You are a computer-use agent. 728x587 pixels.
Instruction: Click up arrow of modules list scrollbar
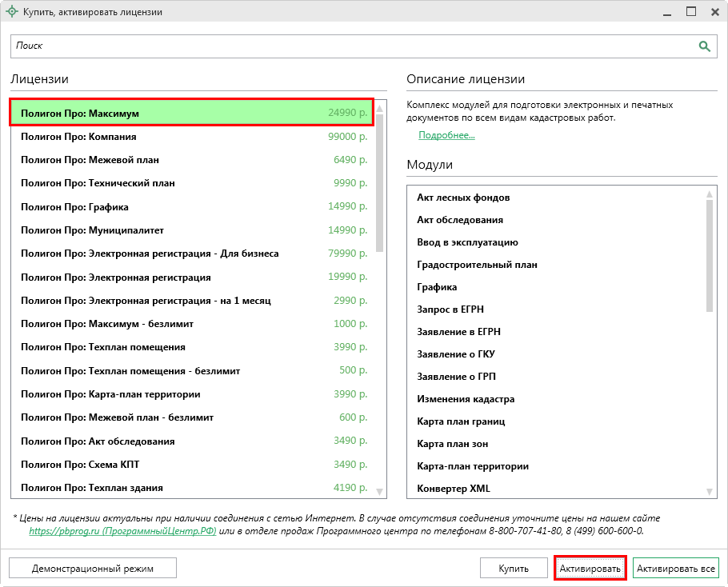(709, 194)
